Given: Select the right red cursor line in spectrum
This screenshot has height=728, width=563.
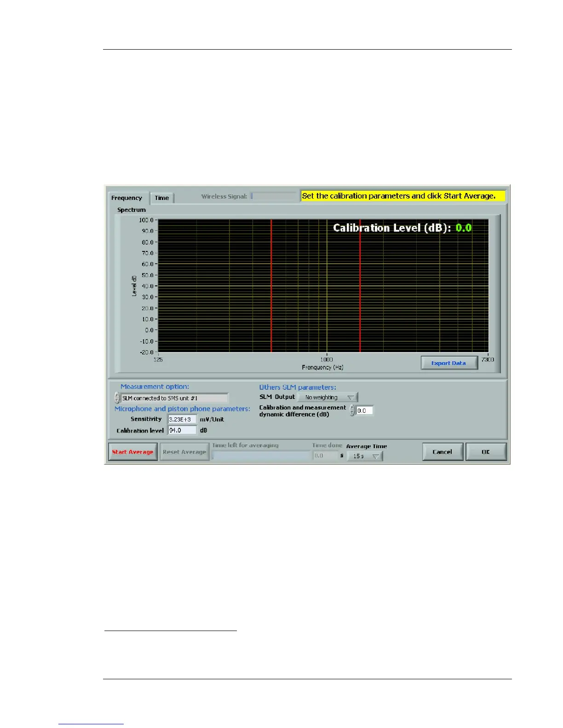Looking at the screenshot, I should point(360,286).
